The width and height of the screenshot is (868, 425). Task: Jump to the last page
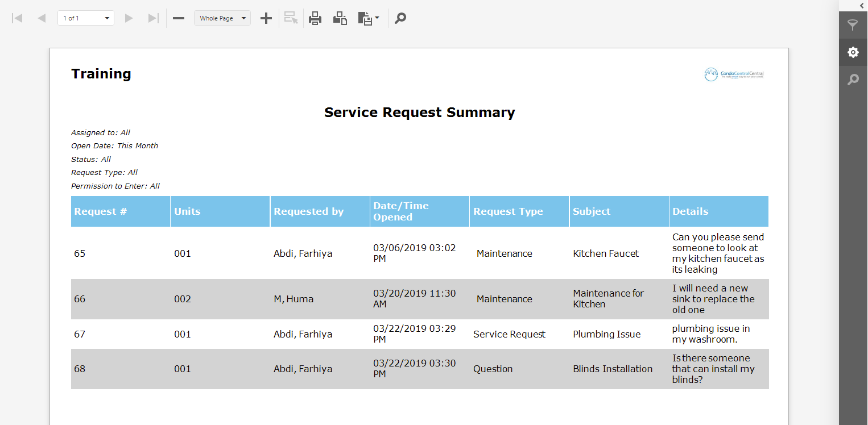coord(152,18)
